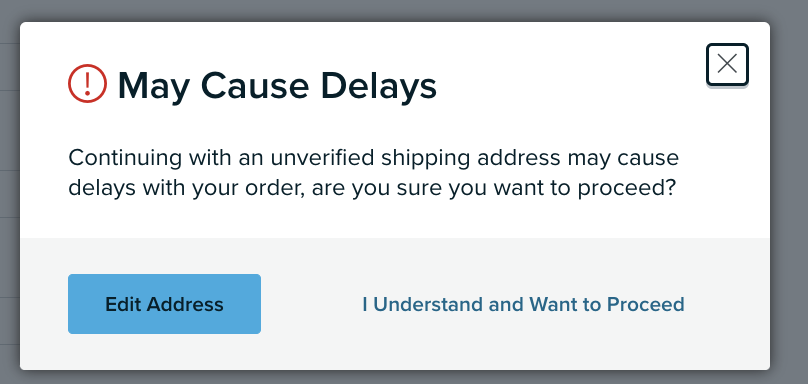Screen dimensions: 808x384
Task: Click the red exclamation warning icon
Action: pyautogui.click(x=88, y=84)
